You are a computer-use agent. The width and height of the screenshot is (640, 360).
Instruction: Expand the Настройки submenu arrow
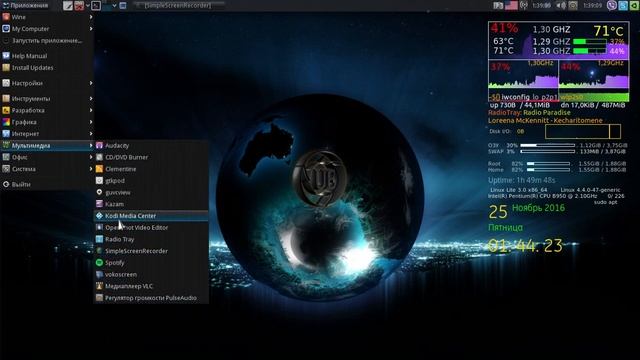(91, 83)
